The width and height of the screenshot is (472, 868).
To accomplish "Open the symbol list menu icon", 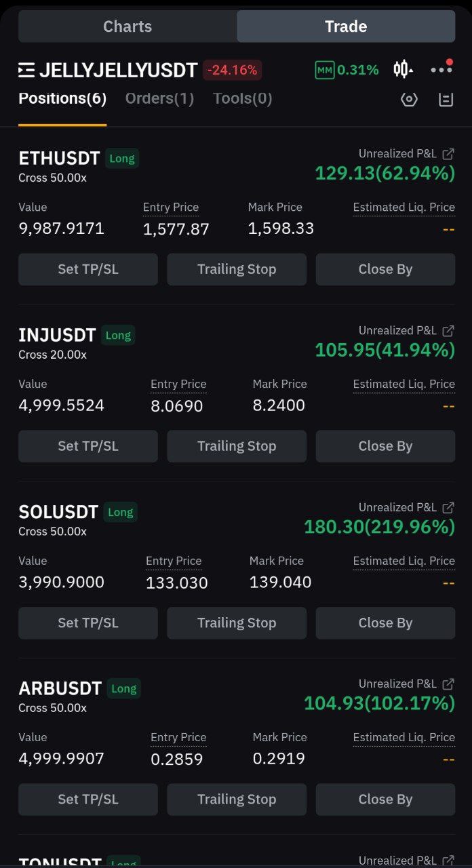I will pyautogui.click(x=26, y=70).
